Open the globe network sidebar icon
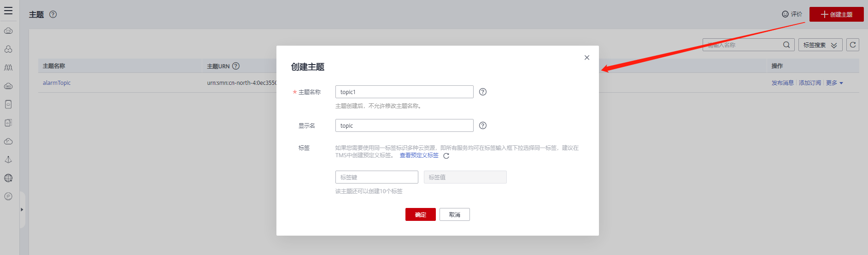Screen dimensions: 868x255 8,178
